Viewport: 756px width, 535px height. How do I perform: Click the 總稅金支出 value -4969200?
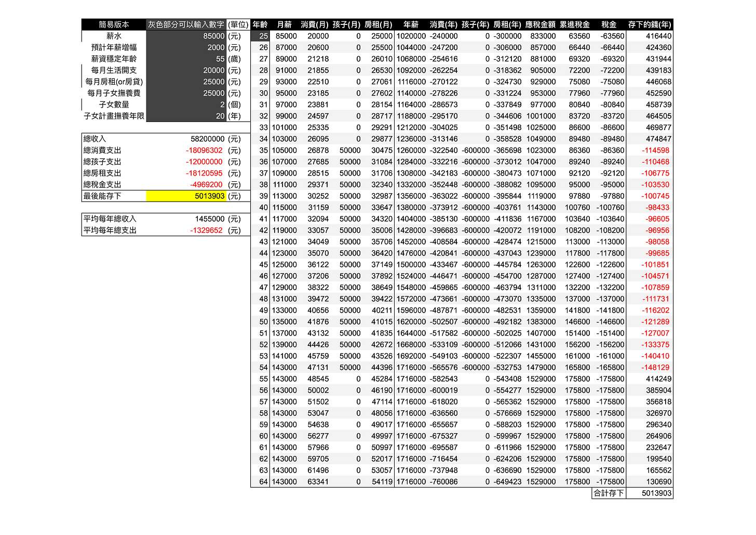(206, 184)
